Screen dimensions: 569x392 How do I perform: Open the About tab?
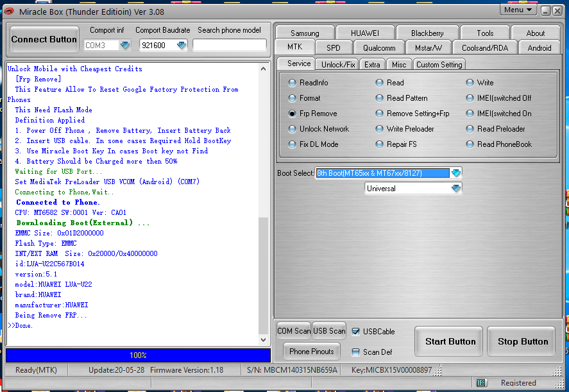pos(535,33)
